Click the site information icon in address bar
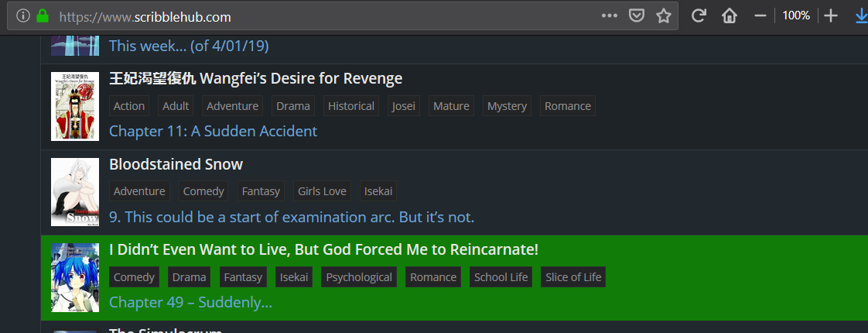This screenshot has height=333, width=868. (x=23, y=16)
